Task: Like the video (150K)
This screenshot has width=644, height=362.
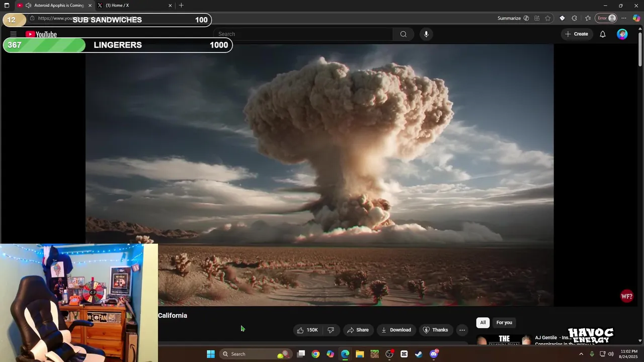Action: (x=307, y=330)
